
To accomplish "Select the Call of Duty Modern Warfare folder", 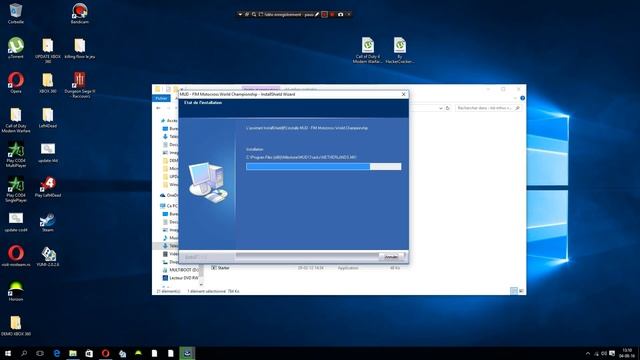I will (16, 120).
